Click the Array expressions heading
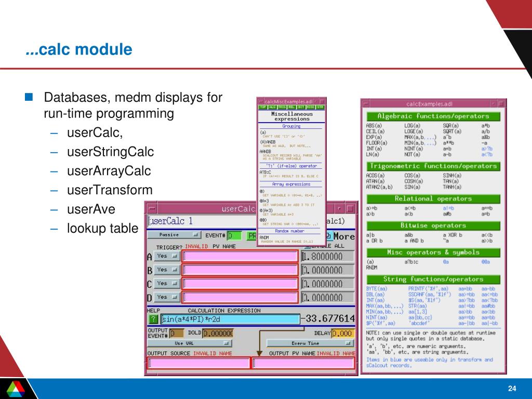This screenshot has width=532, height=399. click(291, 184)
